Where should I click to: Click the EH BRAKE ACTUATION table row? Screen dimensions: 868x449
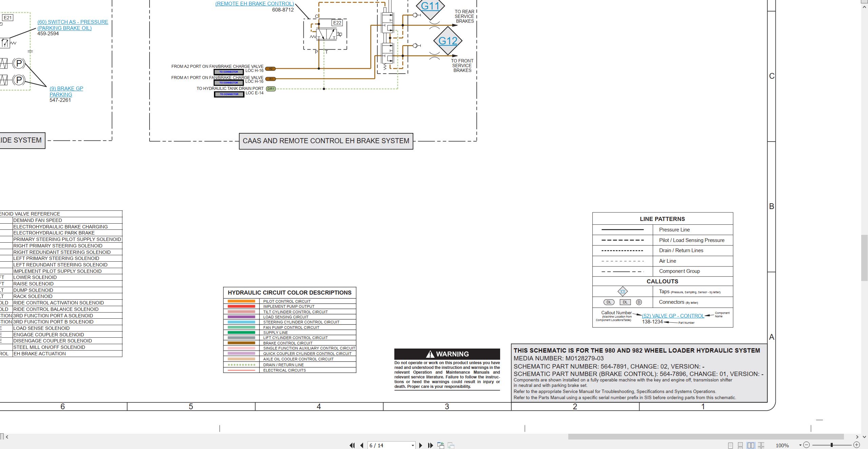pos(61,354)
